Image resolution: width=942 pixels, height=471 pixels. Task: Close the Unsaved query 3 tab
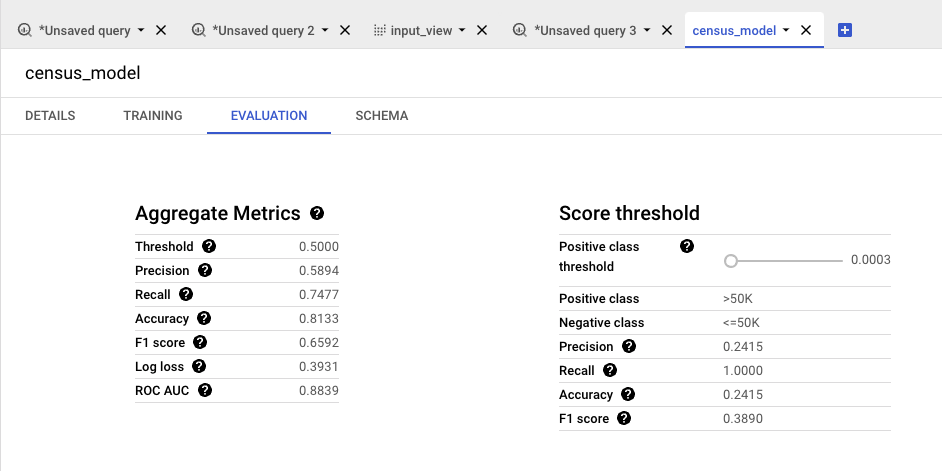(x=667, y=30)
